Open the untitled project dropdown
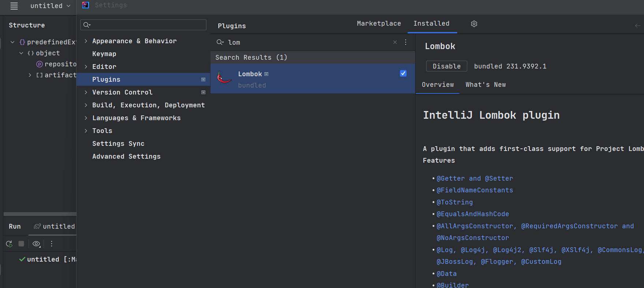Screen dimensions: 644x288 (x=50, y=6)
